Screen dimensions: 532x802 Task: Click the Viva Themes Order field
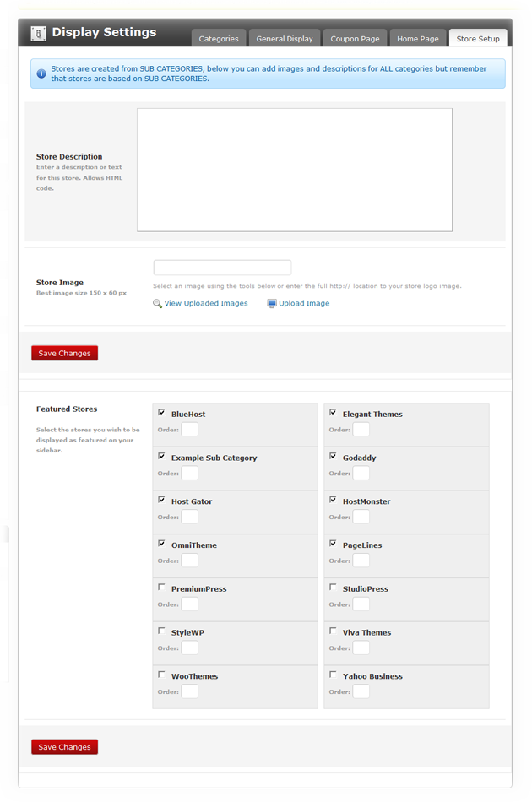(x=361, y=648)
